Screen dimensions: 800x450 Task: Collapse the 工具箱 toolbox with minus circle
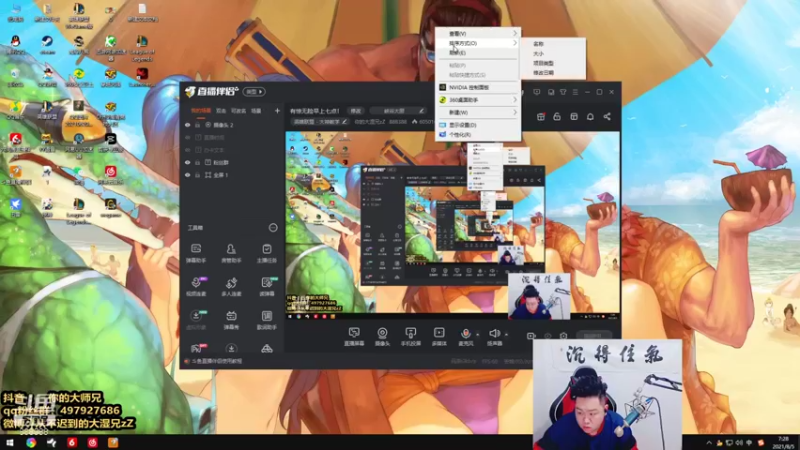[273, 228]
